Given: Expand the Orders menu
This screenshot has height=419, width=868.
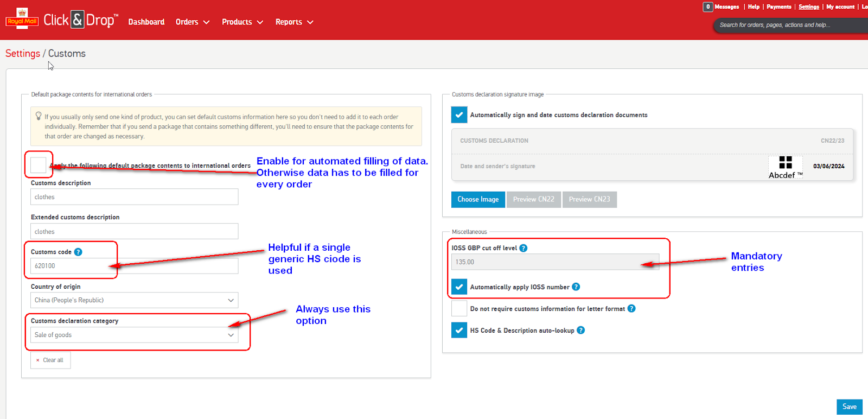Looking at the screenshot, I should 193,22.
